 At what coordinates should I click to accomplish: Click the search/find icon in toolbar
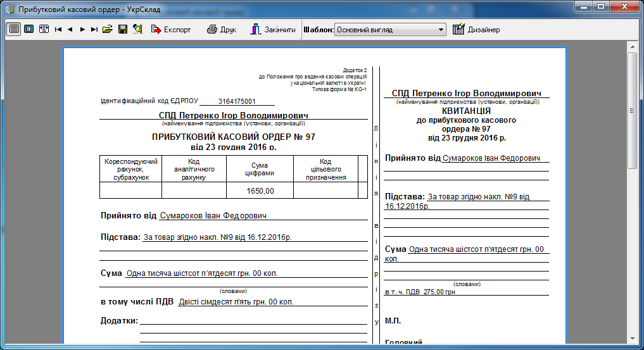pyautogui.click(x=137, y=29)
